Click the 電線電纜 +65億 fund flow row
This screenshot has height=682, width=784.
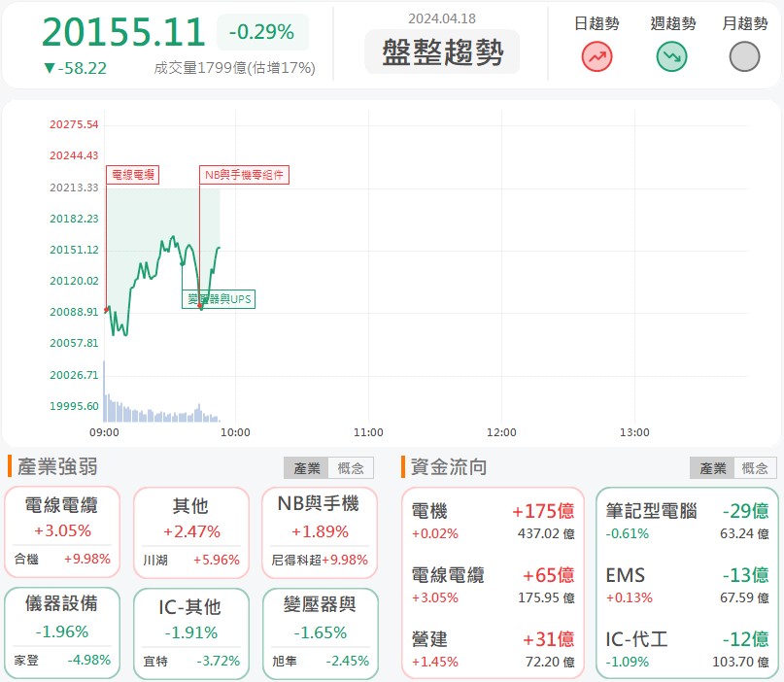tap(493, 585)
